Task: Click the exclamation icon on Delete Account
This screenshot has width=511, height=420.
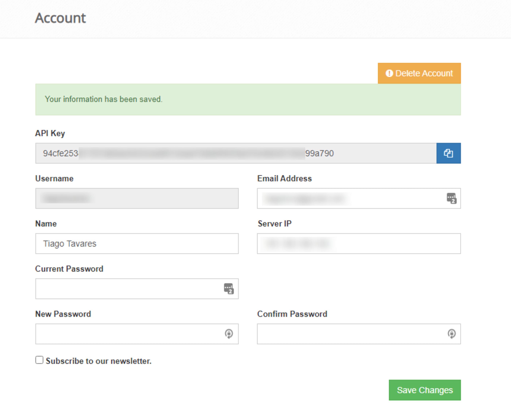Action: [x=389, y=73]
